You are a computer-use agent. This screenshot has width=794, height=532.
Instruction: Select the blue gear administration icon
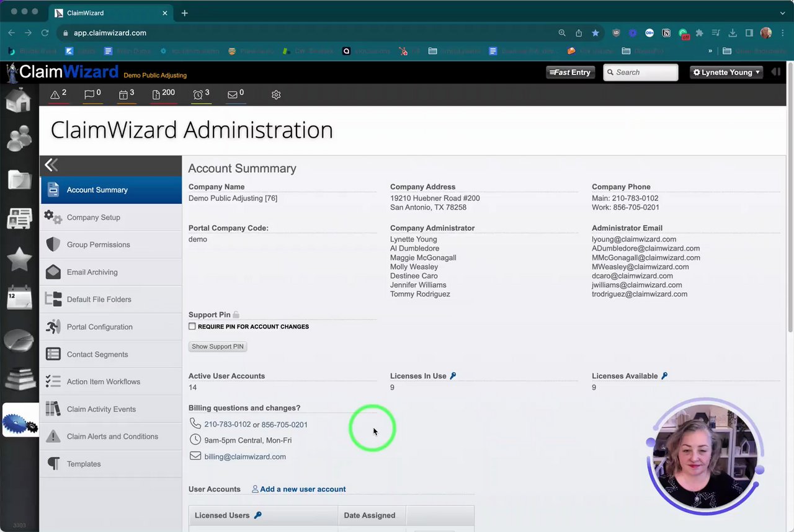click(x=20, y=420)
